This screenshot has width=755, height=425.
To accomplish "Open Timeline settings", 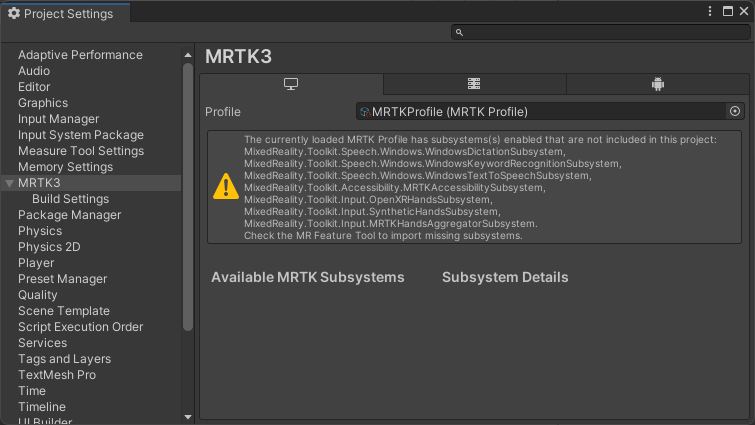I will (x=42, y=407).
